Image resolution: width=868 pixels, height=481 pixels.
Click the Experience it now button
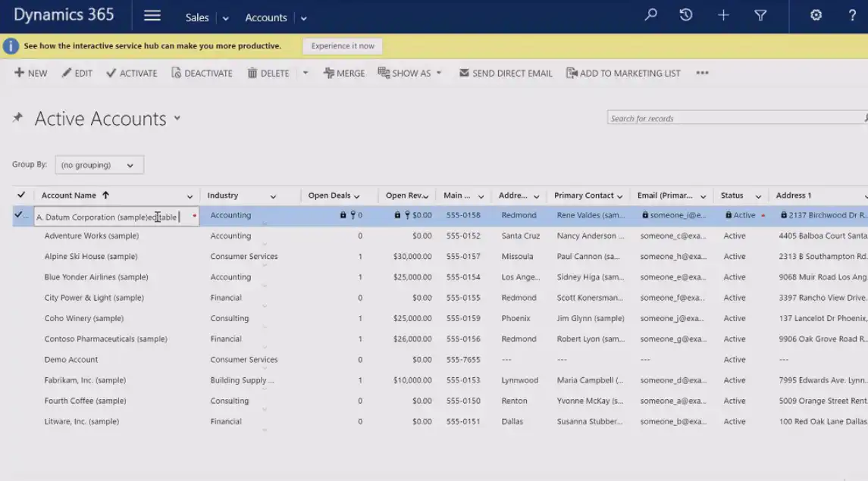click(x=342, y=45)
